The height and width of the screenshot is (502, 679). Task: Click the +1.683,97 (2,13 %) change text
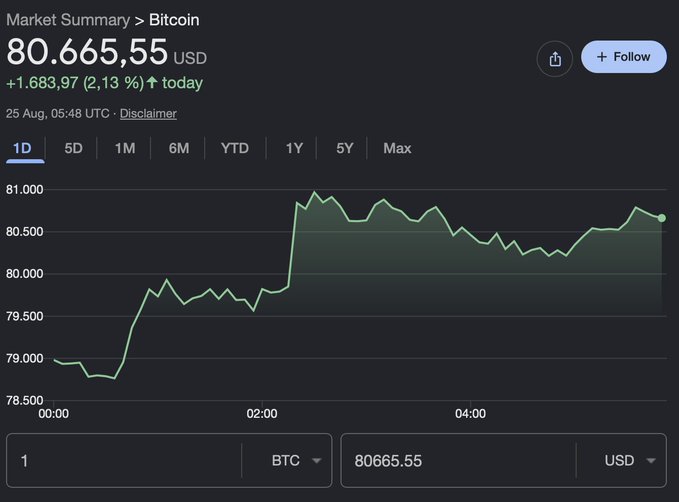point(74,83)
